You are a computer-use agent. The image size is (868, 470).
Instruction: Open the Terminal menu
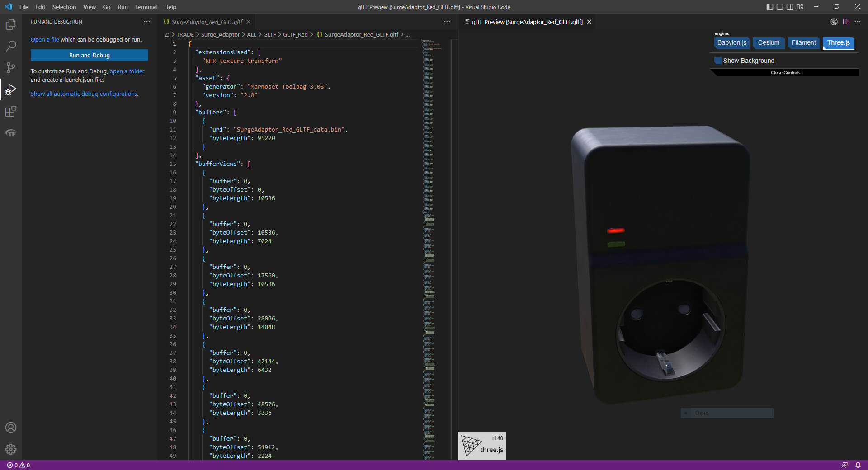146,7
